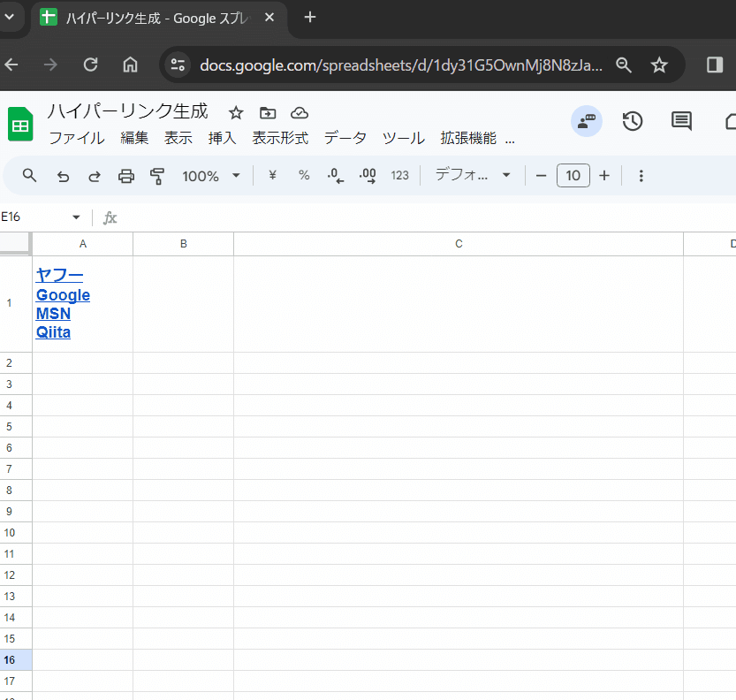Undo the last action
This screenshot has width=736, height=700.
[x=63, y=176]
